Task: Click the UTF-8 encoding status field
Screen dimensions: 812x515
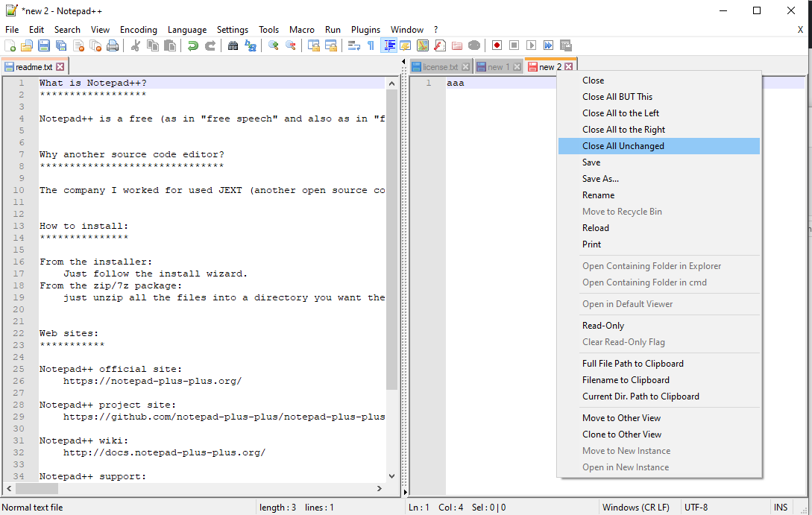Action: click(x=696, y=508)
